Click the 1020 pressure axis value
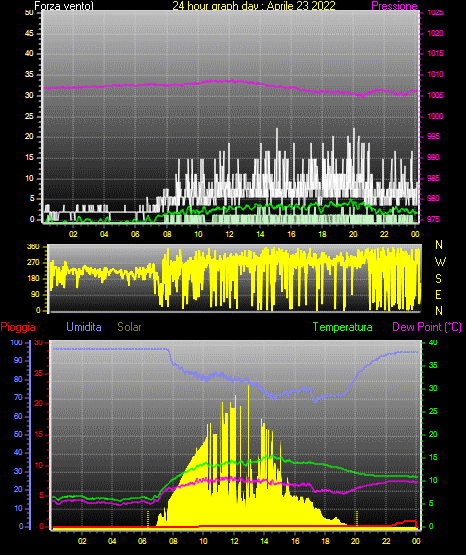 tap(435, 33)
